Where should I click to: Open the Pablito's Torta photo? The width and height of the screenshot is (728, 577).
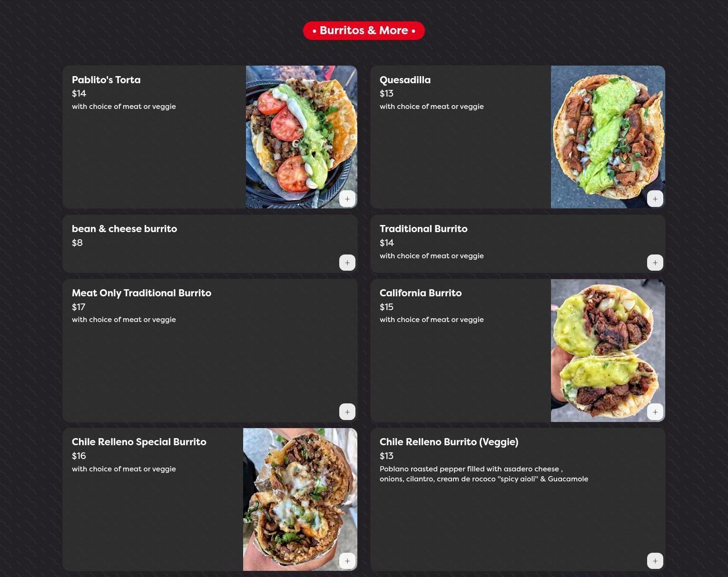coord(302,137)
